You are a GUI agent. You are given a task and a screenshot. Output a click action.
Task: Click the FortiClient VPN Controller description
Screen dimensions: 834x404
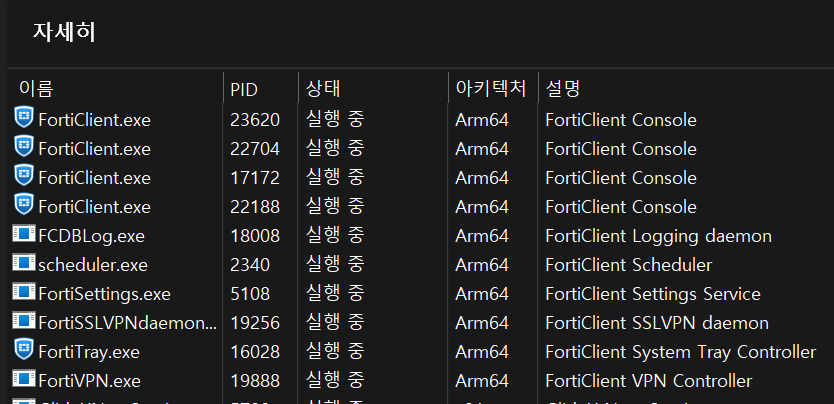[x=649, y=381]
